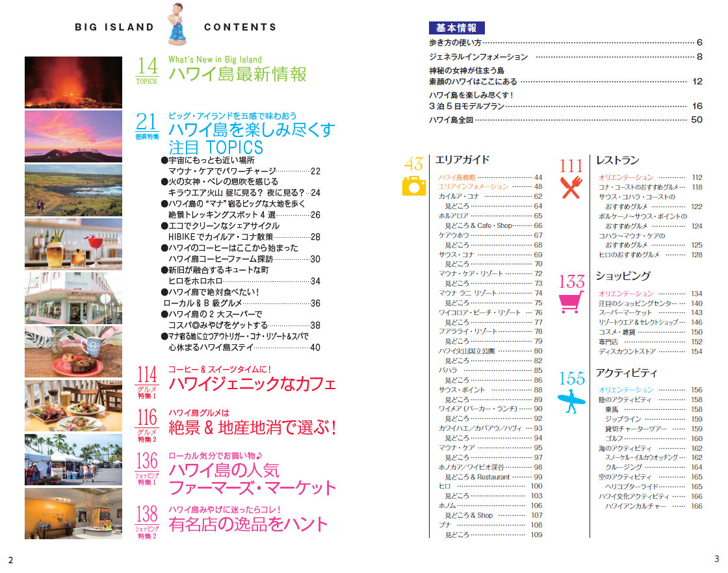
Task: Click スーパーマーケット entry page 143
Action: pyautogui.click(x=651, y=312)
